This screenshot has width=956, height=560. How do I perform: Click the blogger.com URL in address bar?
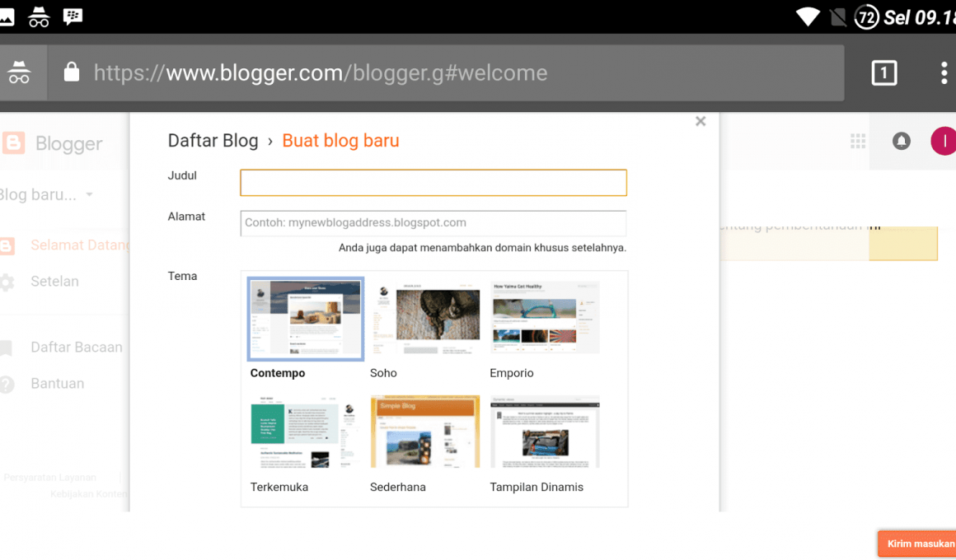pos(321,73)
